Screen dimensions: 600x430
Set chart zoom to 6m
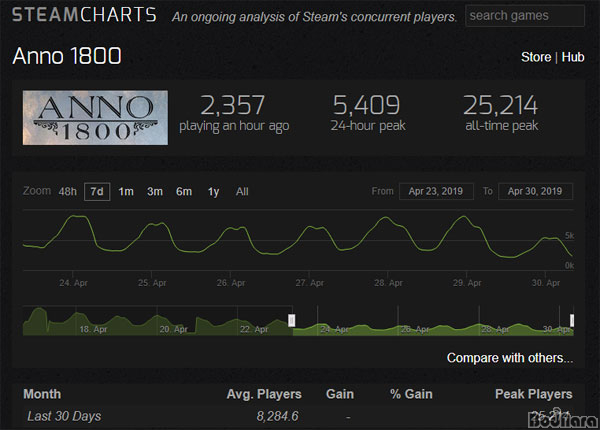pyautogui.click(x=184, y=191)
